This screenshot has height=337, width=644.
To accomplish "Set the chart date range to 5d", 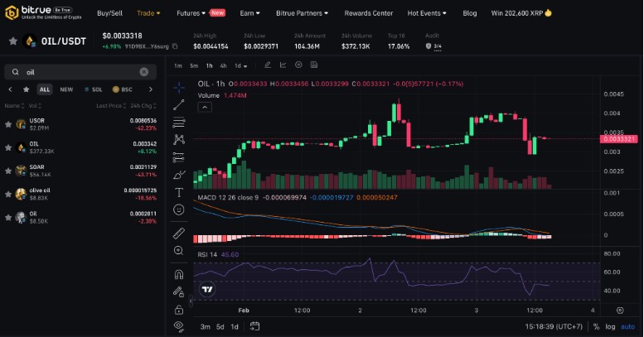I will point(220,327).
